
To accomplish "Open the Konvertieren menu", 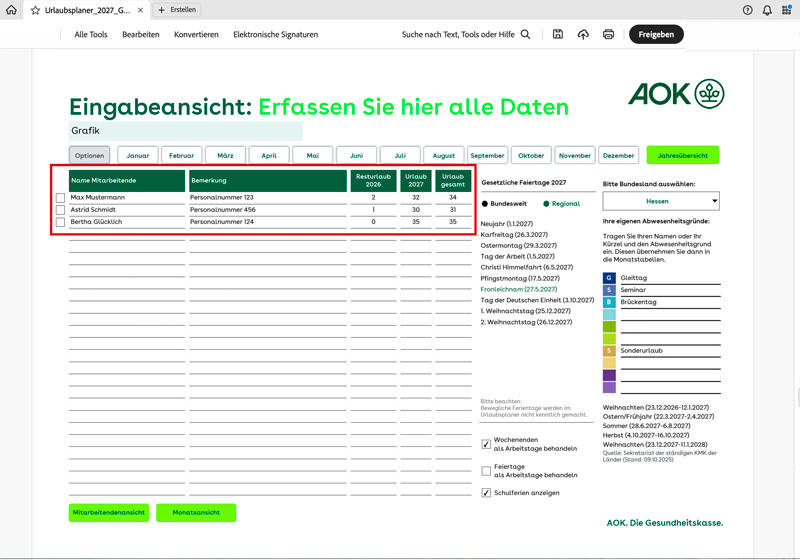I will [x=196, y=34].
